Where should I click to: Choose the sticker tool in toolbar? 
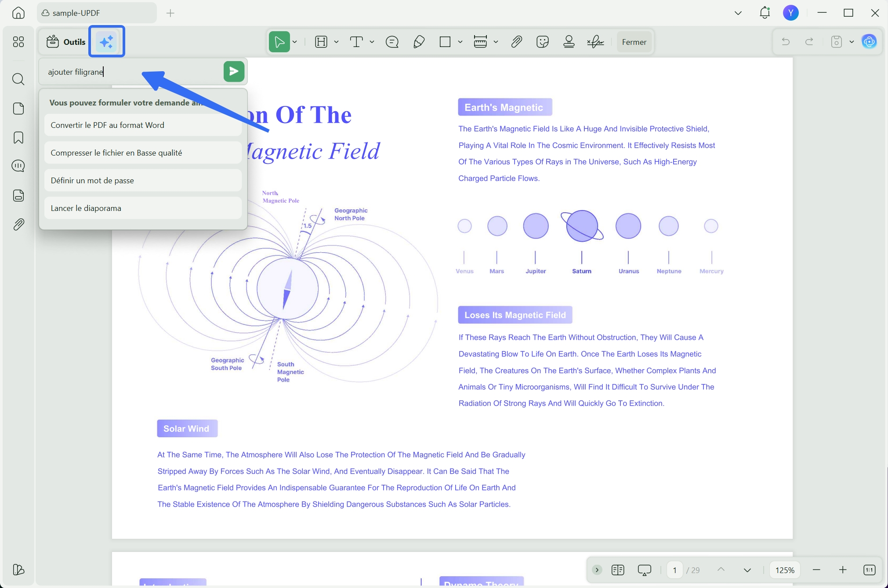point(543,42)
